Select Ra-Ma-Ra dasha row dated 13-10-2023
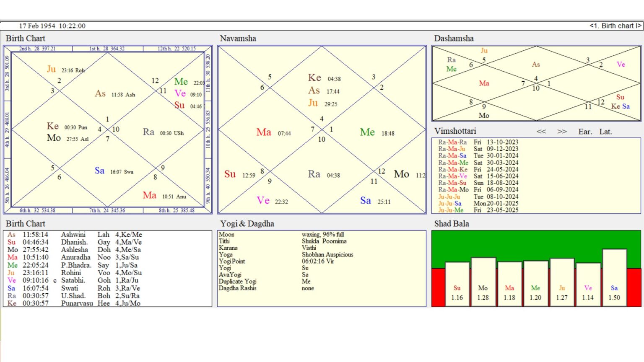644x362 pixels. (478, 142)
